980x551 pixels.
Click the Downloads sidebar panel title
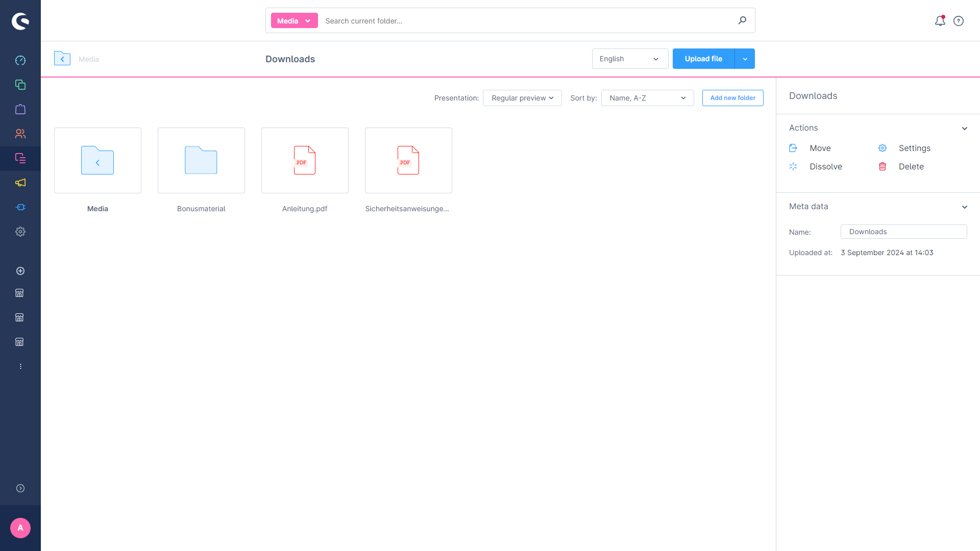point(813,96)
